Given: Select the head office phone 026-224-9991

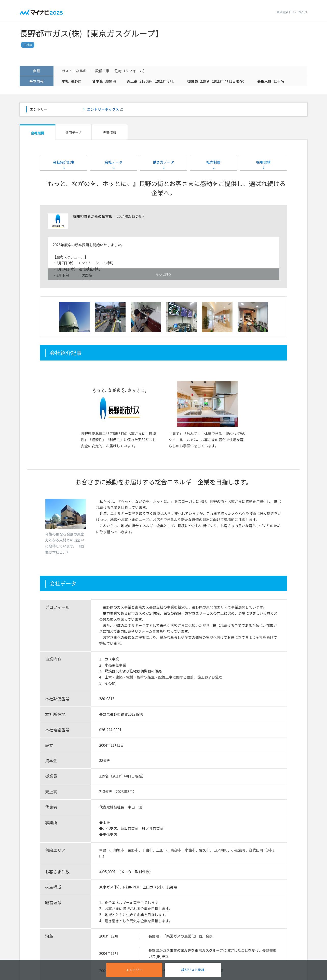Looking at the screenshot, I should coord(110,730).
